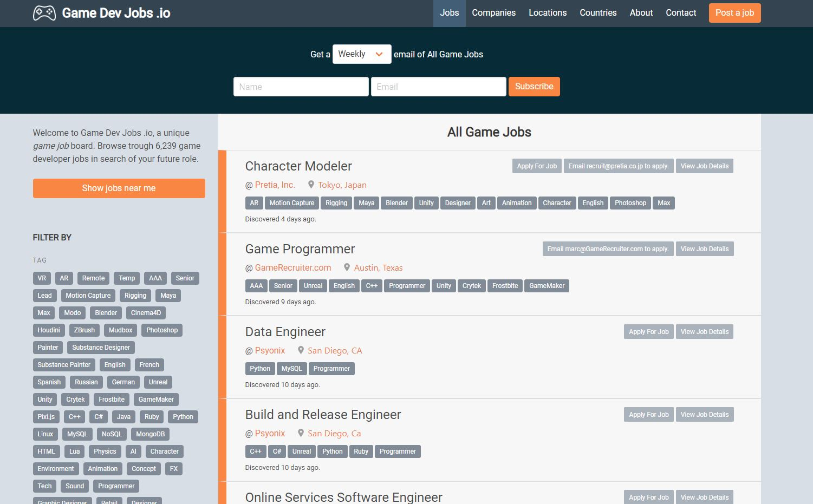View Job Details for Game Programmer
Screen dimensions: 813x504
coord(705,249)
